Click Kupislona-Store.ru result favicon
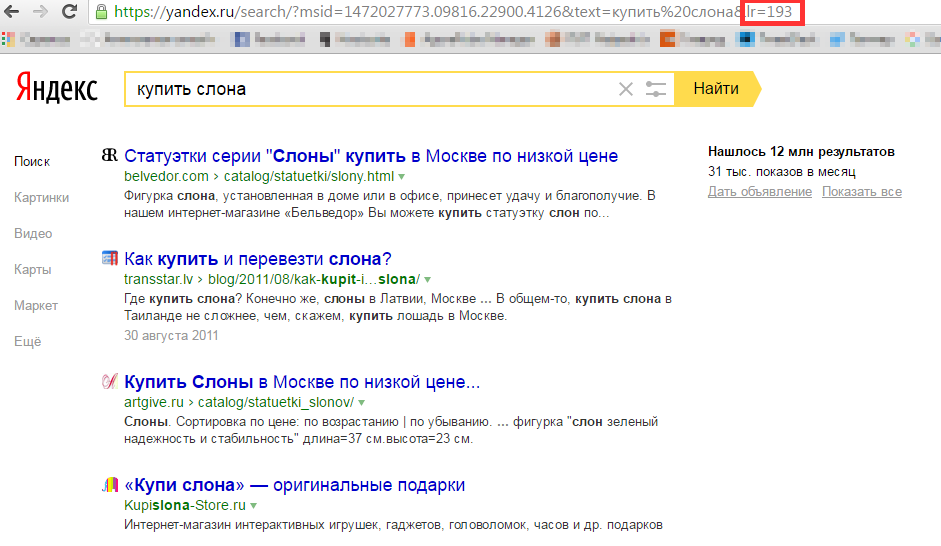941x546 pixels. [x=110, y=484]
